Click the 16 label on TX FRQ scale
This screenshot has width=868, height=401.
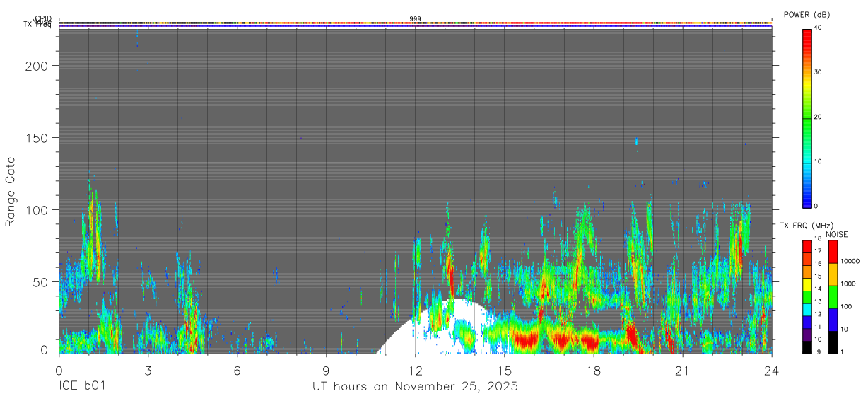(x=818, y=264)
